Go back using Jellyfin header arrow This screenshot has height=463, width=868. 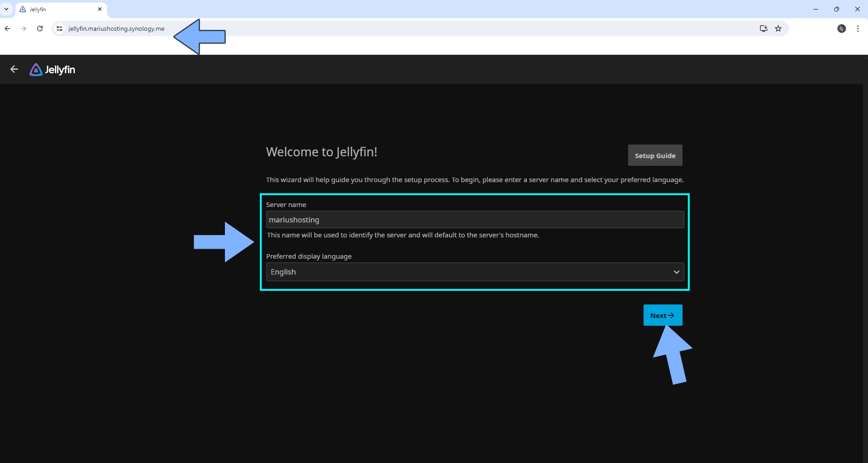coord(14,69)
